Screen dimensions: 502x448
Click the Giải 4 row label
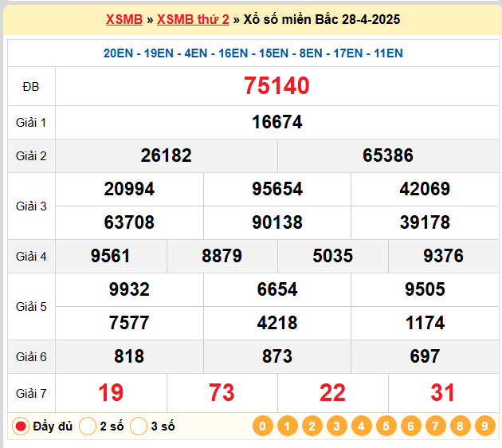click(31, 257)
